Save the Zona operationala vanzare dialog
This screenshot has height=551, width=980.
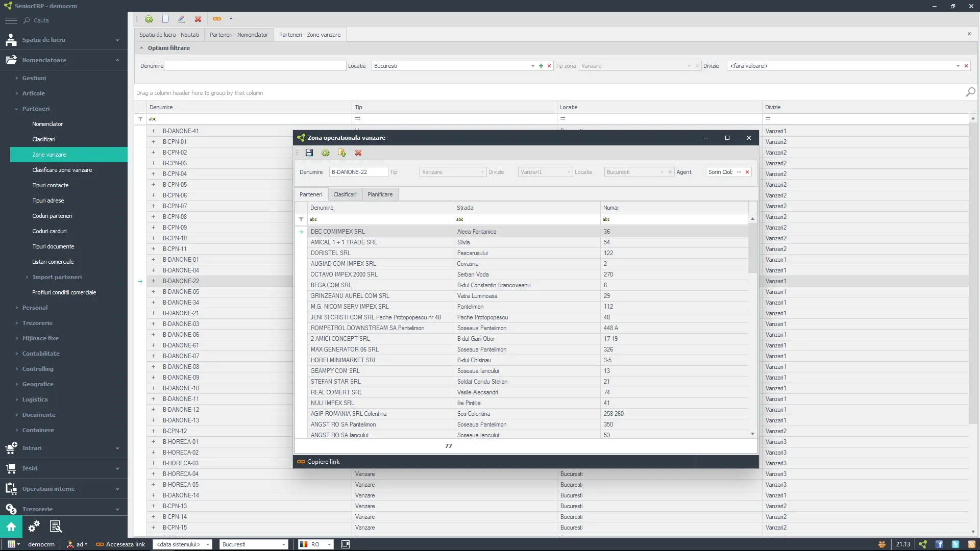(x=309, y=153)
